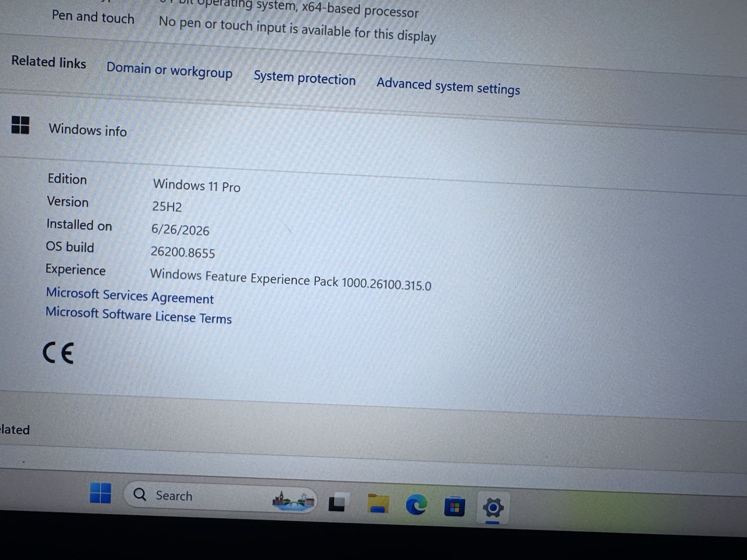
Task: Select the install date "6/26/2026"
Action: (180, 230)
